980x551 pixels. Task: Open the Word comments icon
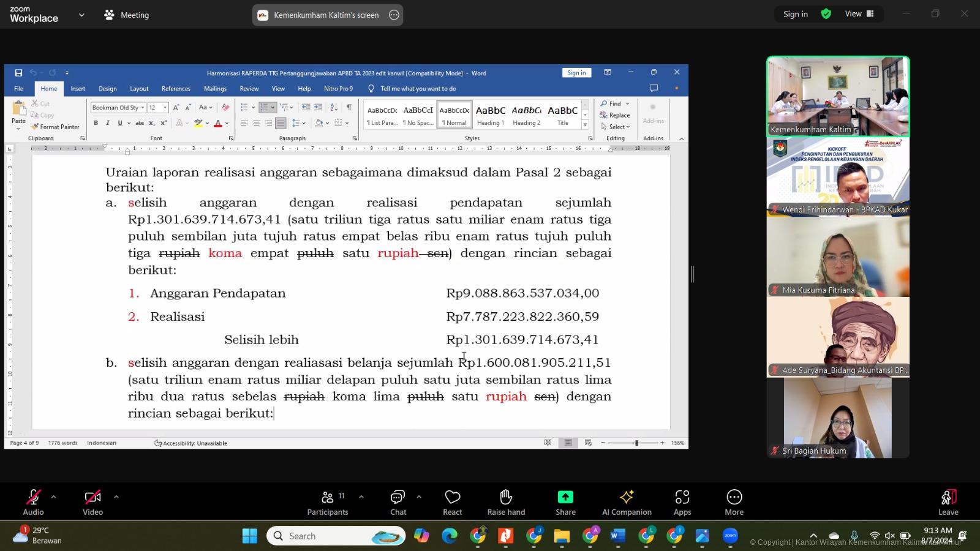click(654, 88)
